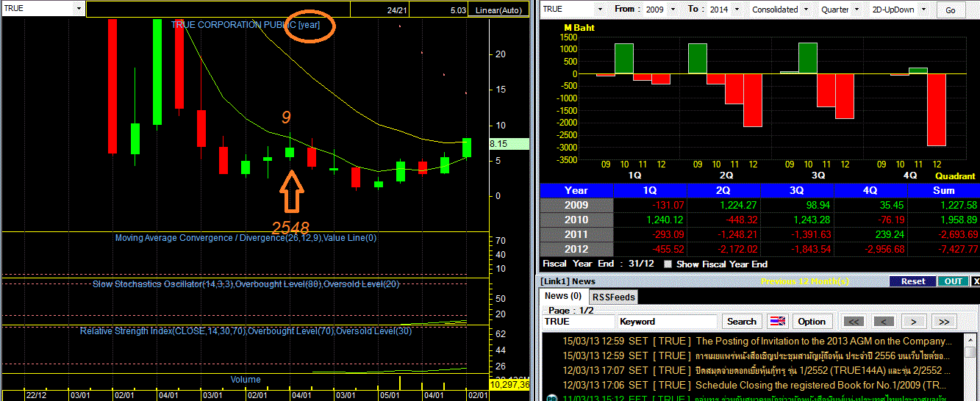Image resolution: width=980 pixels, height=401 pixels.
Task: Go to previous news page (<)
Action: [x=884, y=321]
